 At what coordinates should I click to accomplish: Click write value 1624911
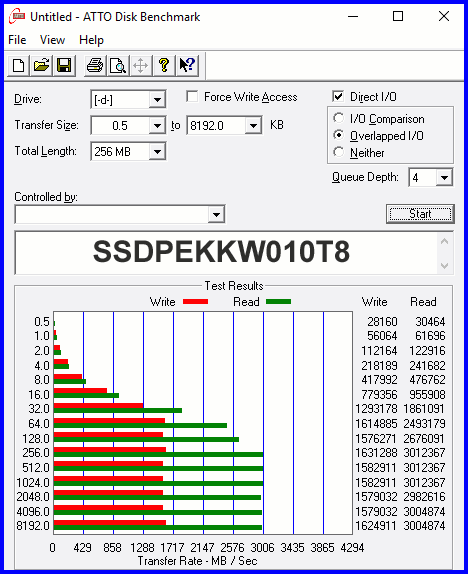tap(376, 526)
